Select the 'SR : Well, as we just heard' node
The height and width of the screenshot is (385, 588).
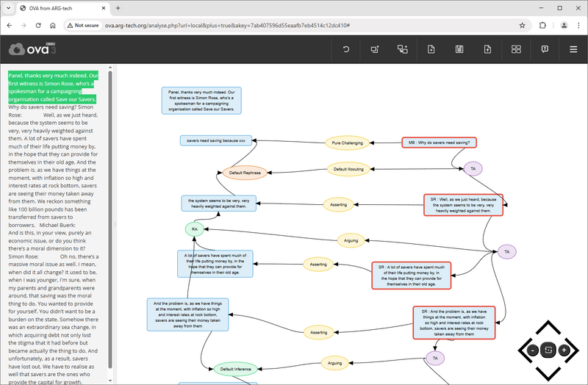pyautogui.click(x=463, y=205)
